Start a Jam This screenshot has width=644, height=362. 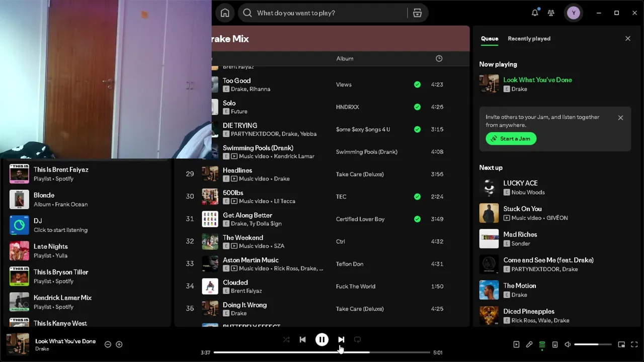coord(511,138)
